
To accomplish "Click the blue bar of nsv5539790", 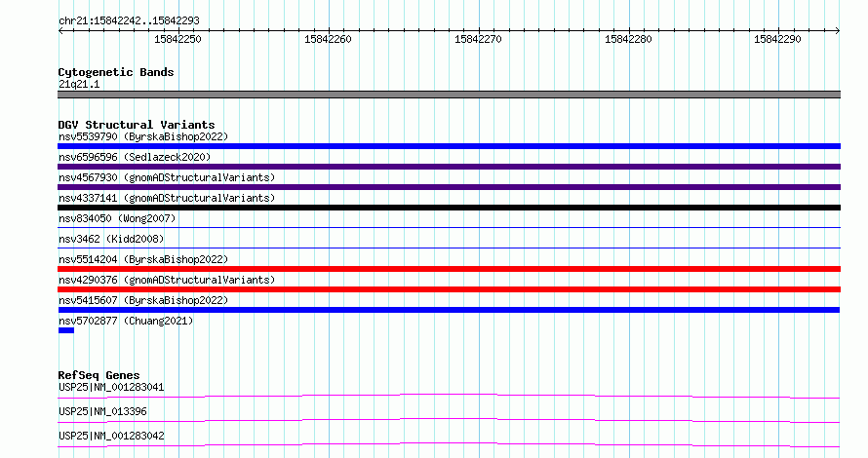I will 449,146.
